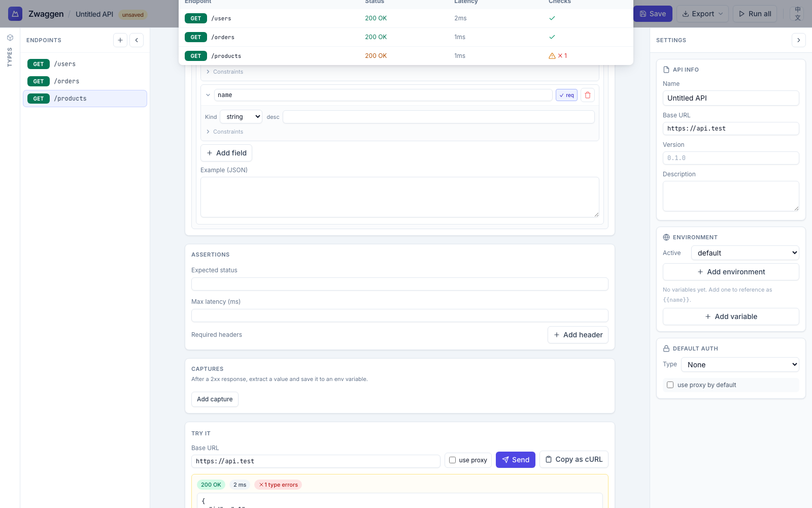This screenshot has width=812, height=508.
Task: Click the Copy as cURL button
Action: (573, 459)
